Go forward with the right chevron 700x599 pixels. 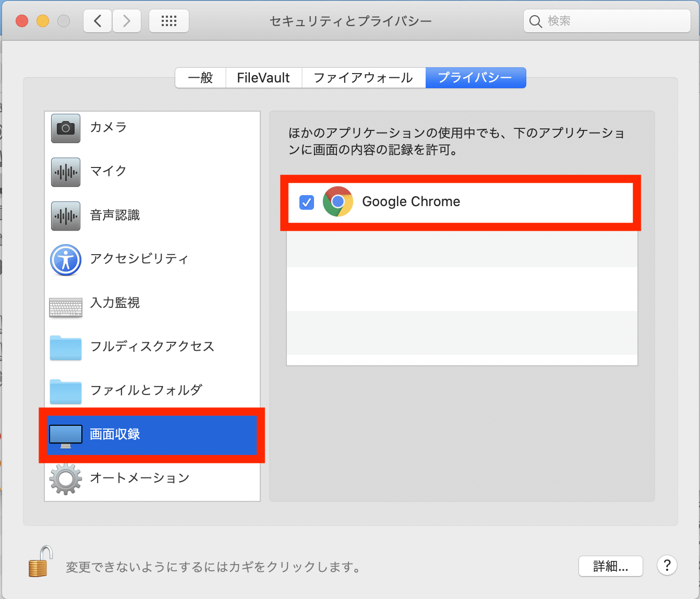127,21
